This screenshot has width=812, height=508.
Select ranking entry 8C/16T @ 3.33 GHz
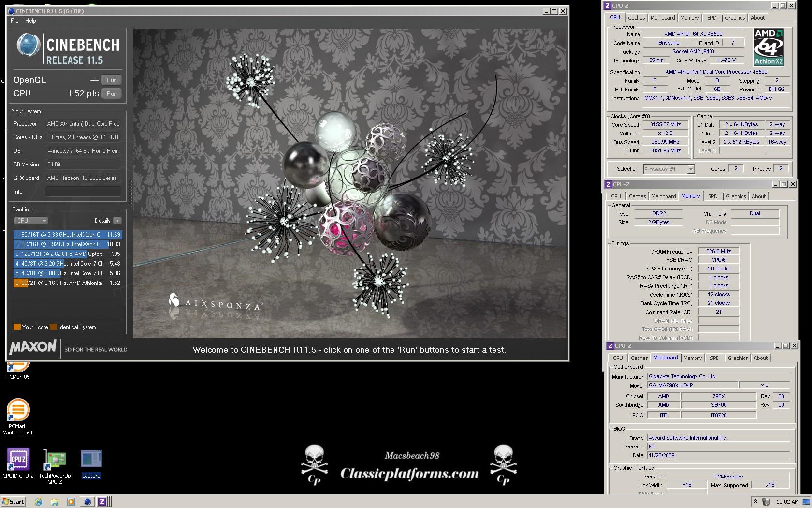click(68, 235)
